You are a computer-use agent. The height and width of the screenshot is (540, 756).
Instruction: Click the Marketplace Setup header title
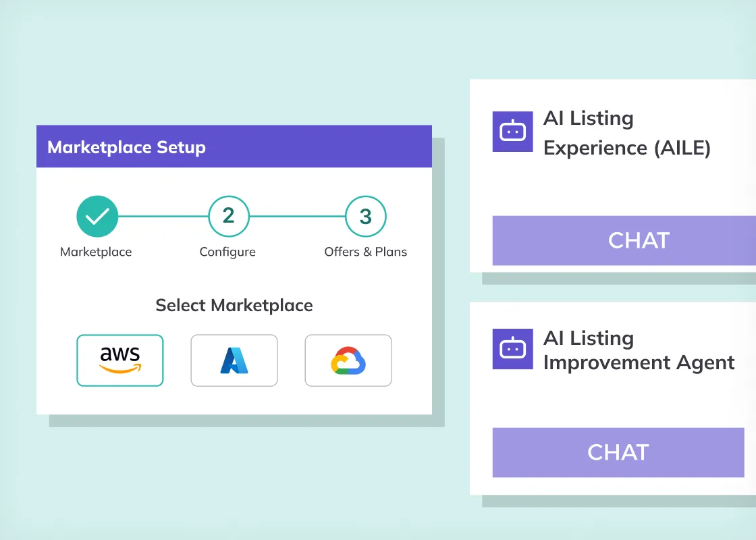126,147
